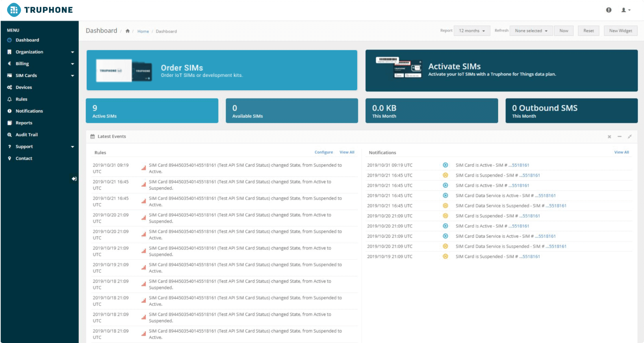Expand the Billing menu arrow

pos(72,64)
